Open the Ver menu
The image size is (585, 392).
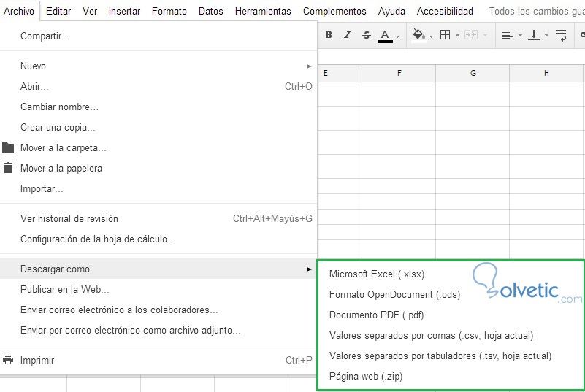point(90,11)
